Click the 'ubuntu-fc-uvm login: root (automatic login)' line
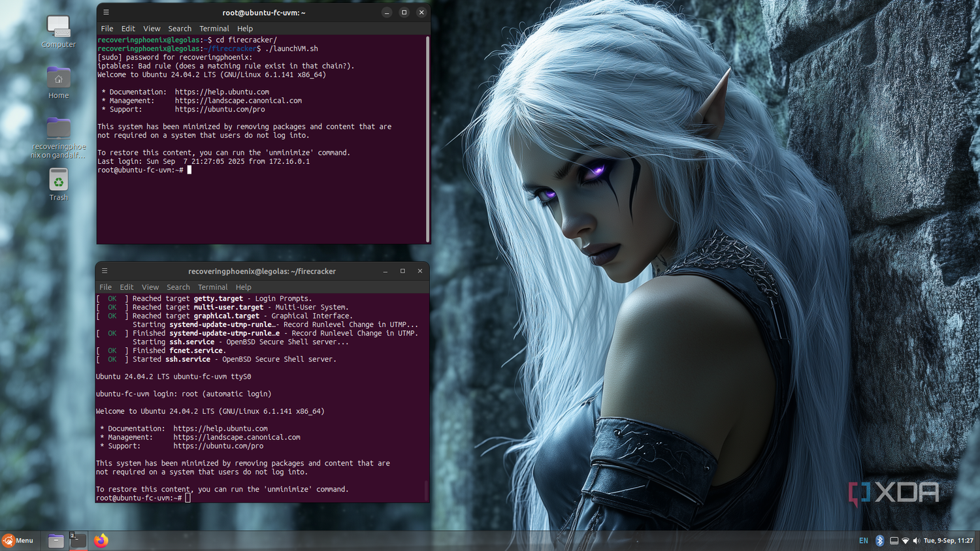Viewport: 980px width, 551px height. [184, 394]
